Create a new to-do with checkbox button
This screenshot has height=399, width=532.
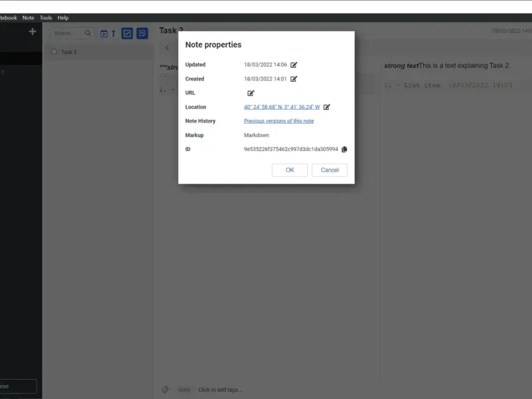(x=127, y=33)
